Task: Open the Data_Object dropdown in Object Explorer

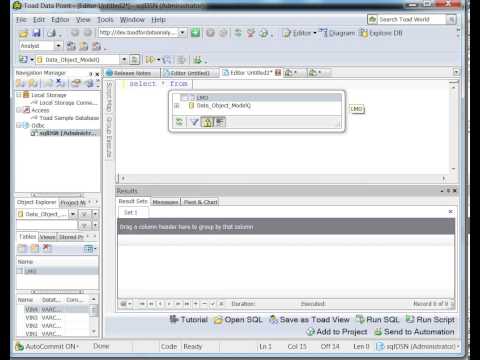Action: pyautogui.click(x=73, y=214)
